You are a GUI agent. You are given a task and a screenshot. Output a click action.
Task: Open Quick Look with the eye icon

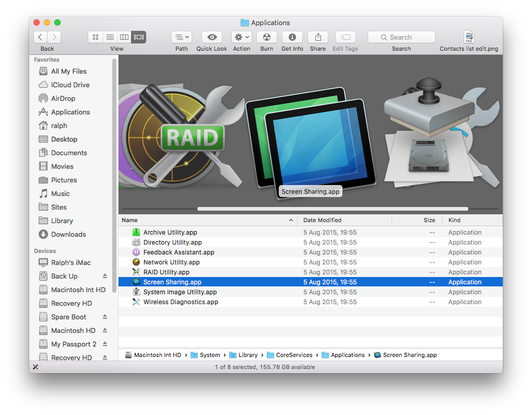pos(211,37)
